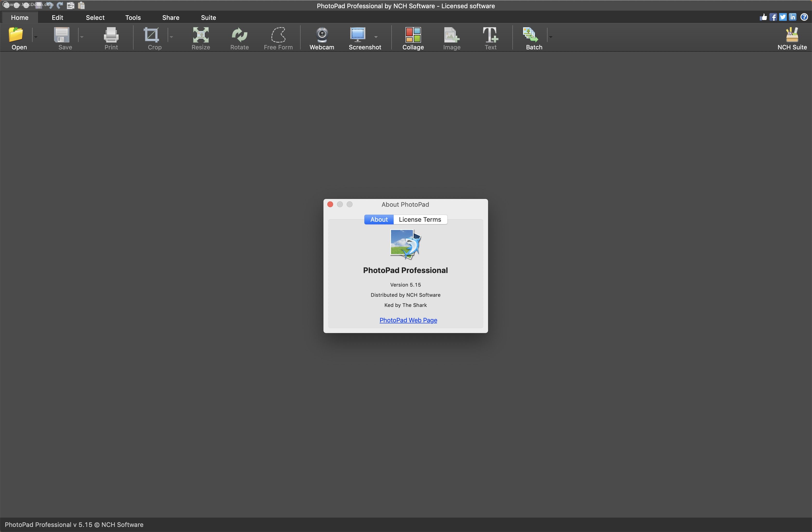Close the About PhotoPad dialog
This screenshot has height=532, width=812.
pyautogui.click(x=330, y=204)
